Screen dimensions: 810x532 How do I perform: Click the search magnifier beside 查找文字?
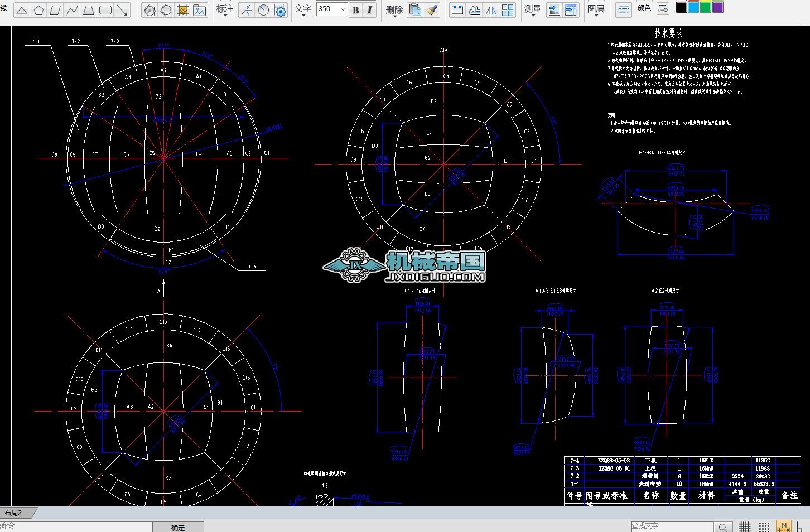[x=722, y=526]
